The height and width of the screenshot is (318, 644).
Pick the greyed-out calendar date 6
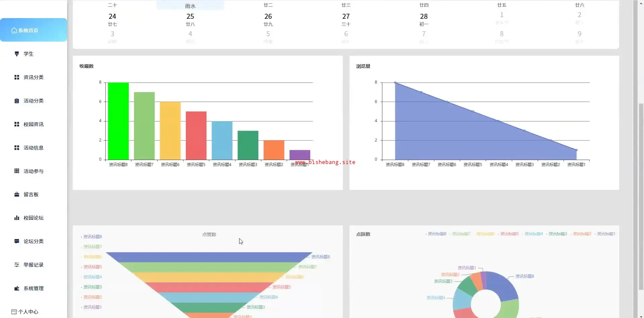pos(346,37)
